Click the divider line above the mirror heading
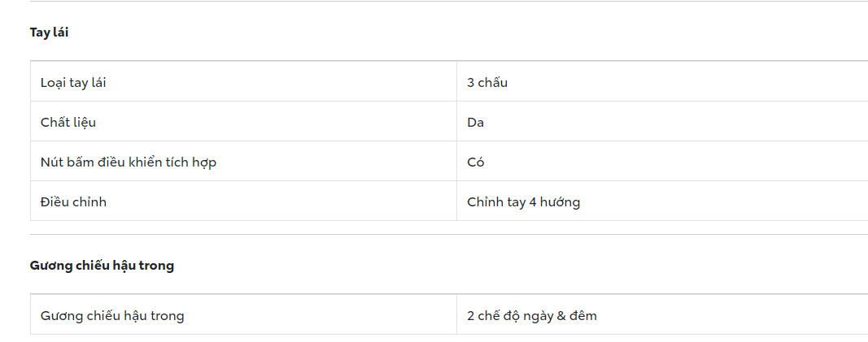 447,235
